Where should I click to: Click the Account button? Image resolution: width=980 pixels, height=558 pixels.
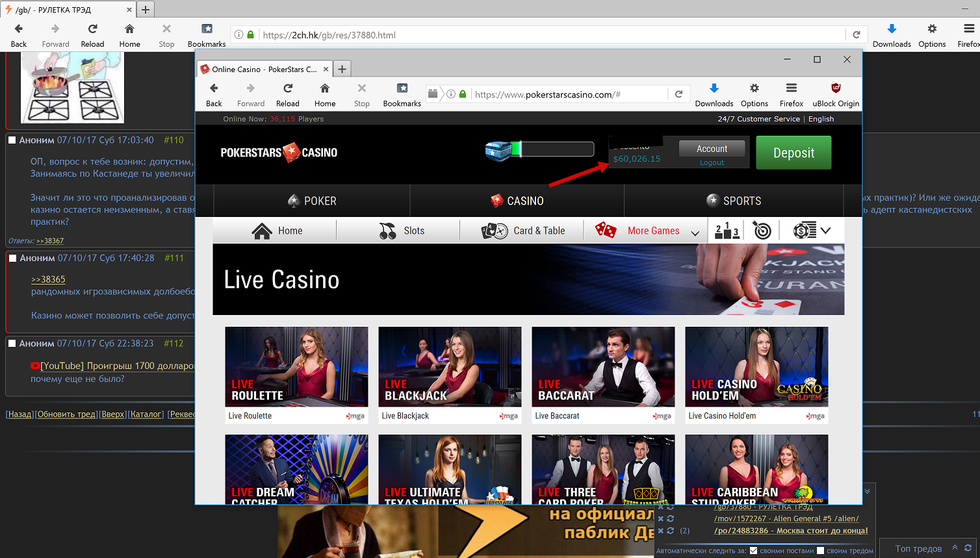[x=712, y=149]
